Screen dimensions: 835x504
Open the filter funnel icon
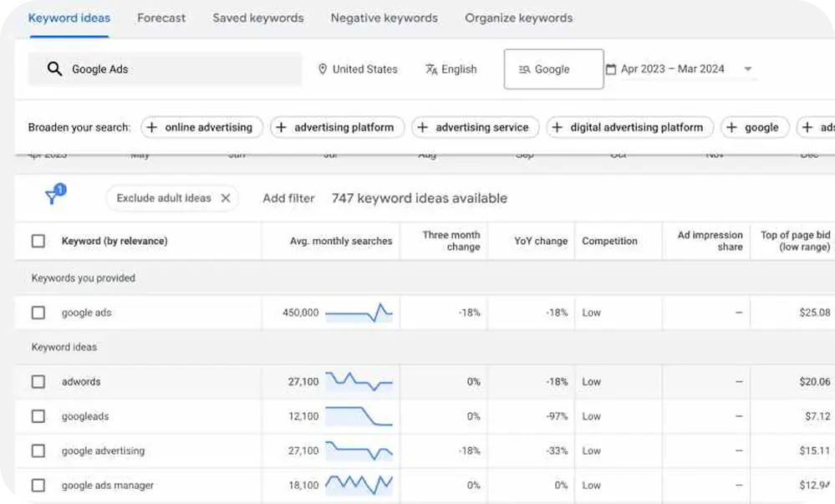pyautogui.click(x=55, y=195)
